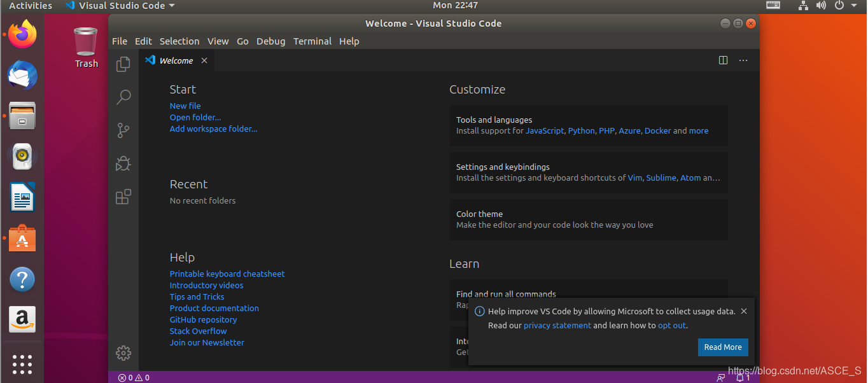Viewport: 868px width, 383px height.
Task: Select the Welcome tab
Action: pyautogui.click(x=176, y=60)
